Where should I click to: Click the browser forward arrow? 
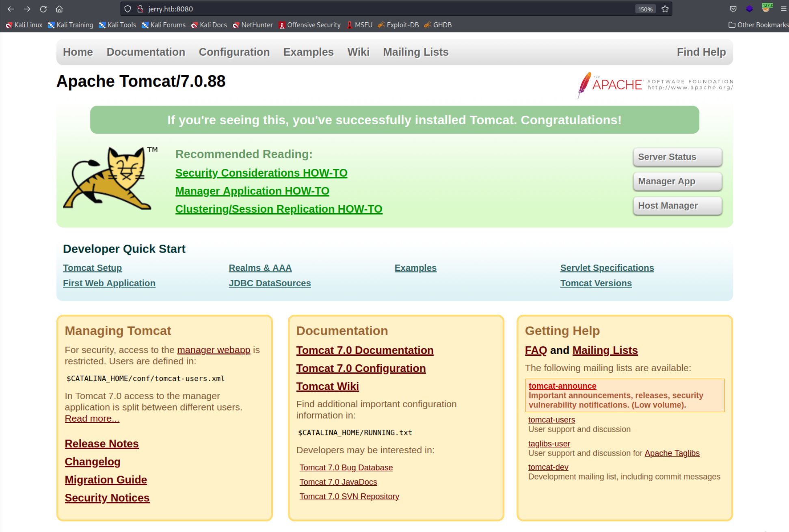click(x=27, y=9)
